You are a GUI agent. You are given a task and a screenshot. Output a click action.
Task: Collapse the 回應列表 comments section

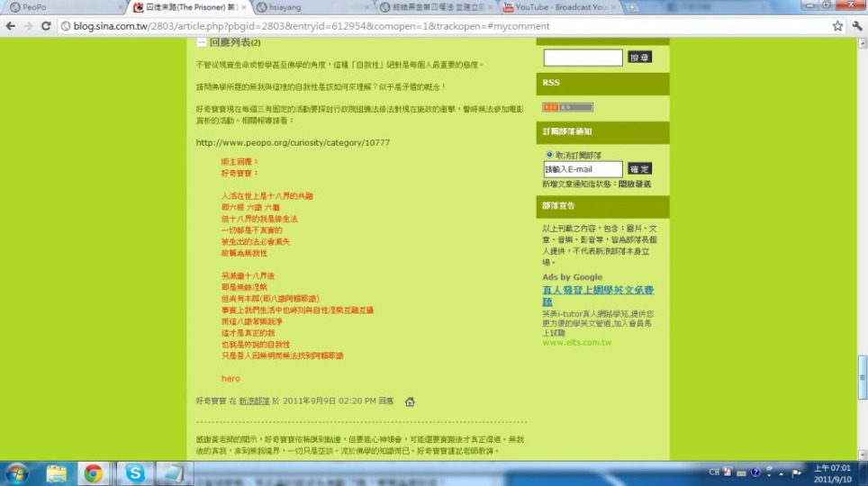202,42
